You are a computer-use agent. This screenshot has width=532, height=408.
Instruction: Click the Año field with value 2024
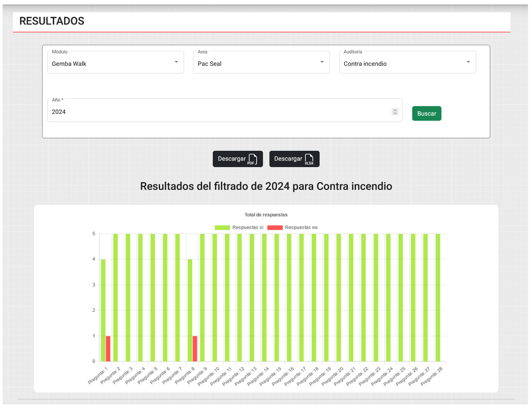point(225,110)
